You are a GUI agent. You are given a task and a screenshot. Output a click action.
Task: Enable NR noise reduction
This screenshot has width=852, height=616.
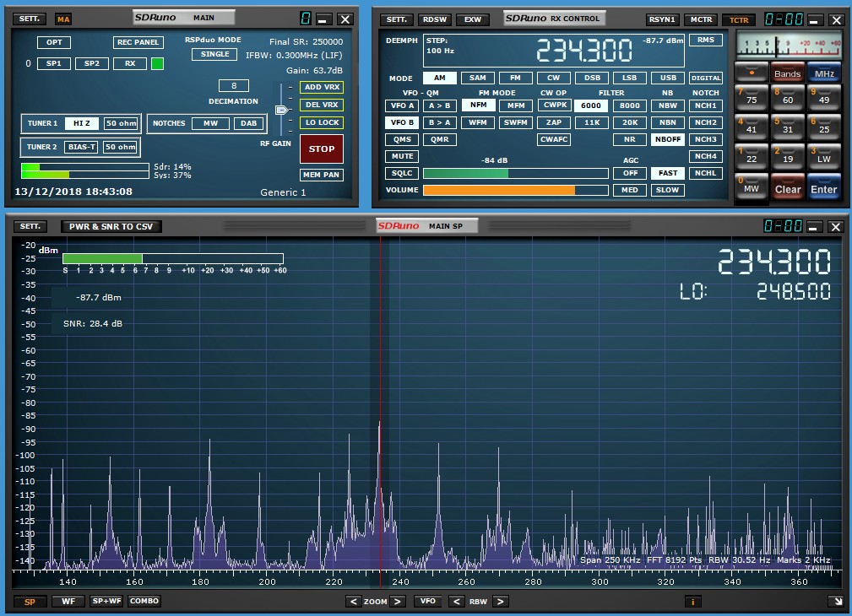pyautogui.click(x=629, y=139)
